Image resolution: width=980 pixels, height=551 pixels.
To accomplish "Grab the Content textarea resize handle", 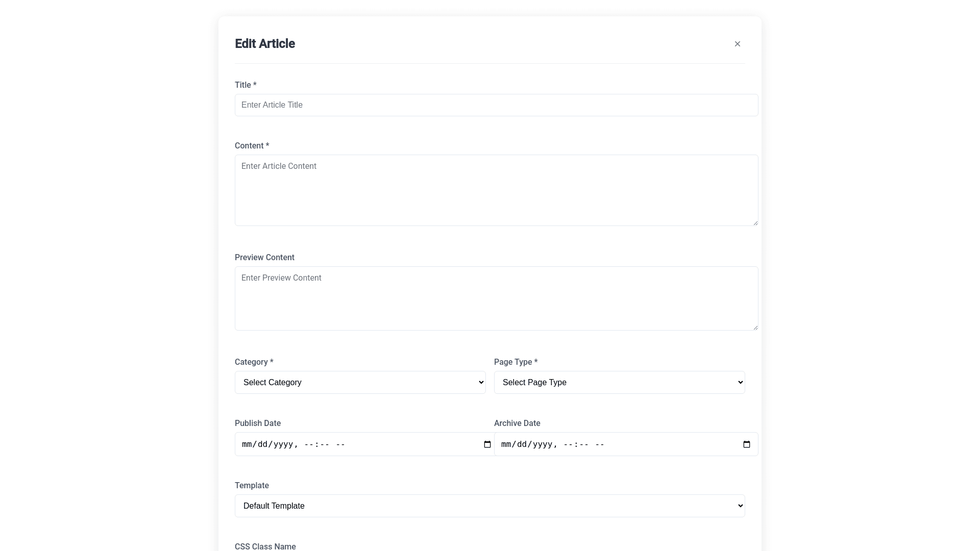I will click(755, 223).
